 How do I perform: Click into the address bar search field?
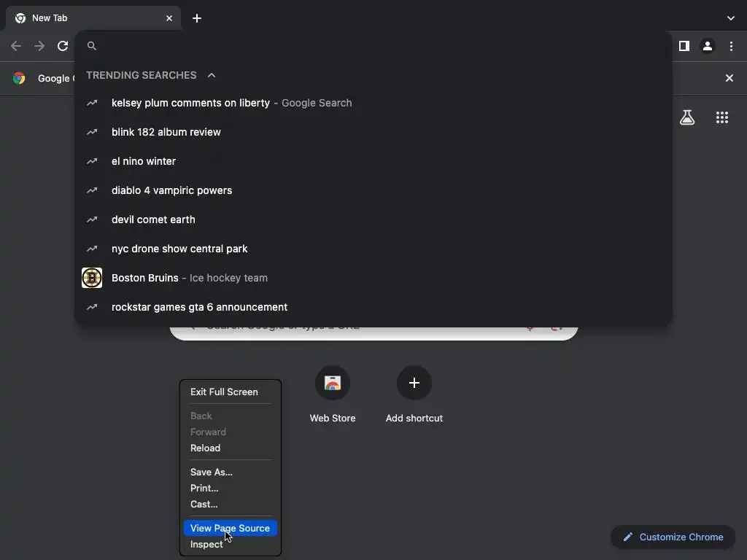pyautogui.click(x=365, y=46)
